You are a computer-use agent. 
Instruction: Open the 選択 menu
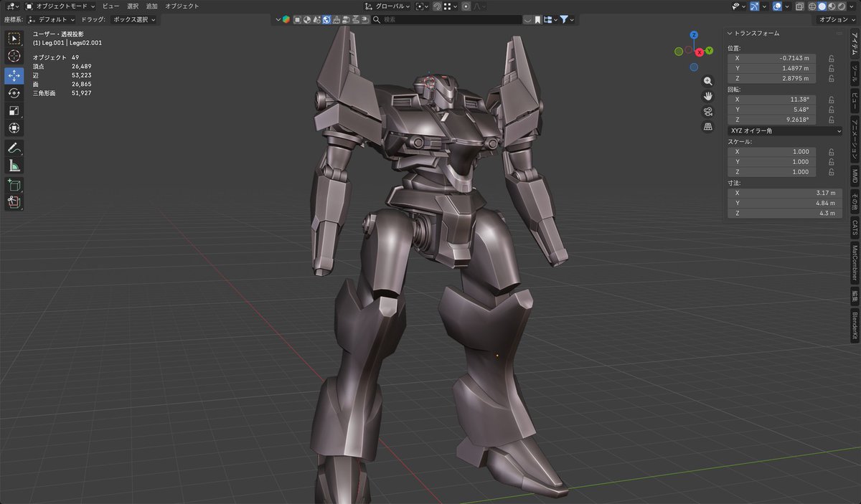(133, 6)
